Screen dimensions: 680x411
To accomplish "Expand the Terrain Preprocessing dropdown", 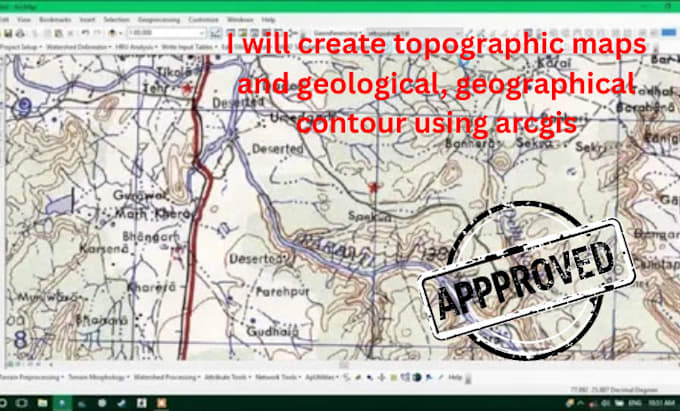I will click(x=31, y=378).
